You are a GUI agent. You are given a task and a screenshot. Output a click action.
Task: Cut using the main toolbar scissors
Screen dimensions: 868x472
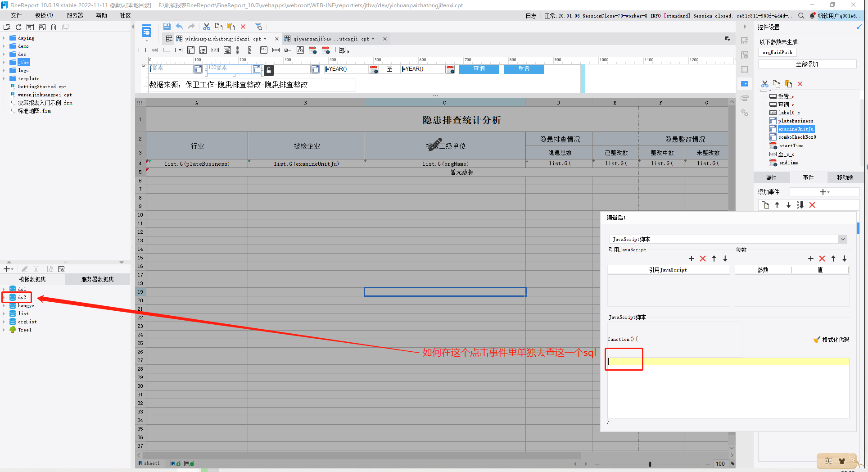(x=207, y=27)
